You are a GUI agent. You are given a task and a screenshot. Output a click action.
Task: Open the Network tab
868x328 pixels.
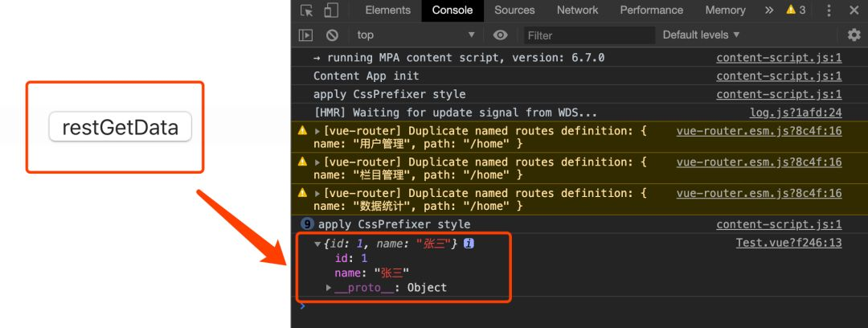point(577,10)
